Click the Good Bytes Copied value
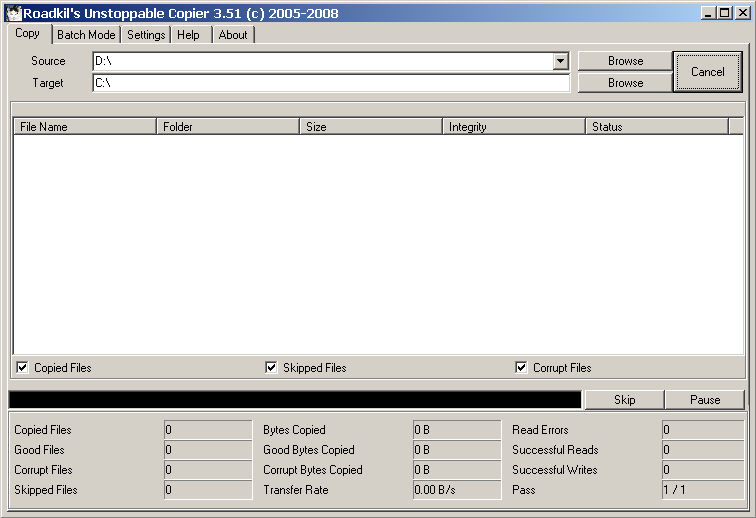The image size is (756, 518). [457, 450]
